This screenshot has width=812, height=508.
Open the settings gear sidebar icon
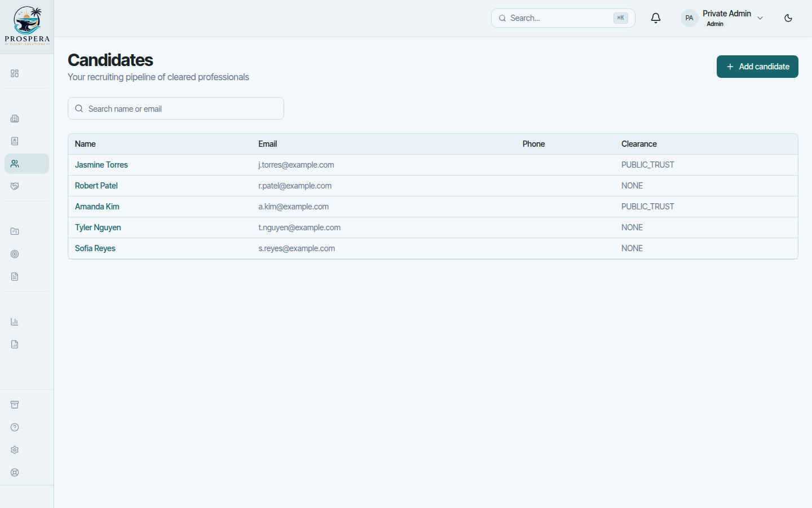tap(15, 450)
